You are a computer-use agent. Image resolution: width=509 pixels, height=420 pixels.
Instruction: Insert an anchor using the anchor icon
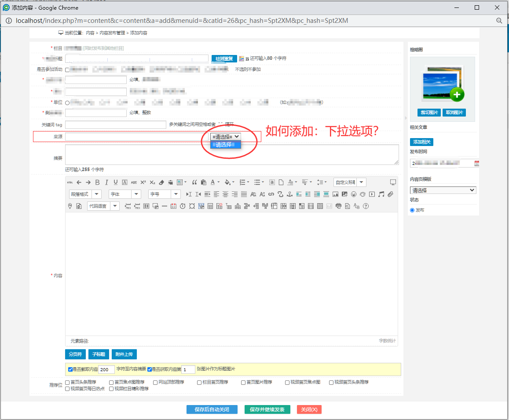(x=289, y=194)
